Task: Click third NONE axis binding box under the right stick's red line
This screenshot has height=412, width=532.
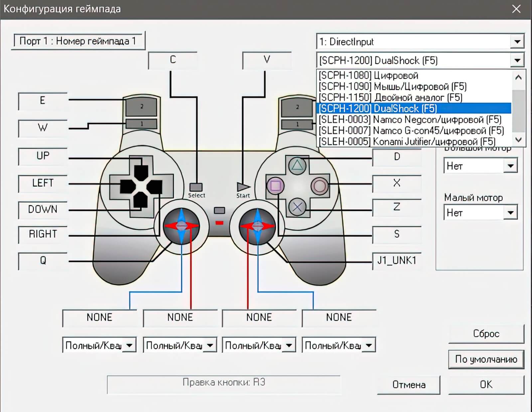Action: 259,318
